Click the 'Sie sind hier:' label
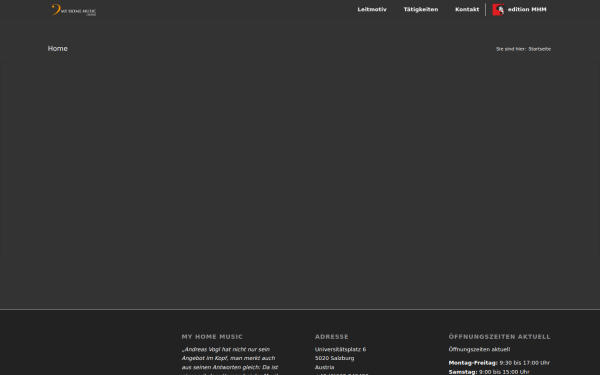 click(x=511, y=49)
